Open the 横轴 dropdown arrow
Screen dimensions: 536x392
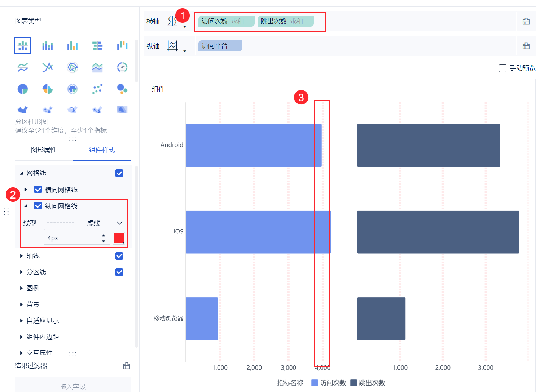pyautogui.click(x=185, y=27)
